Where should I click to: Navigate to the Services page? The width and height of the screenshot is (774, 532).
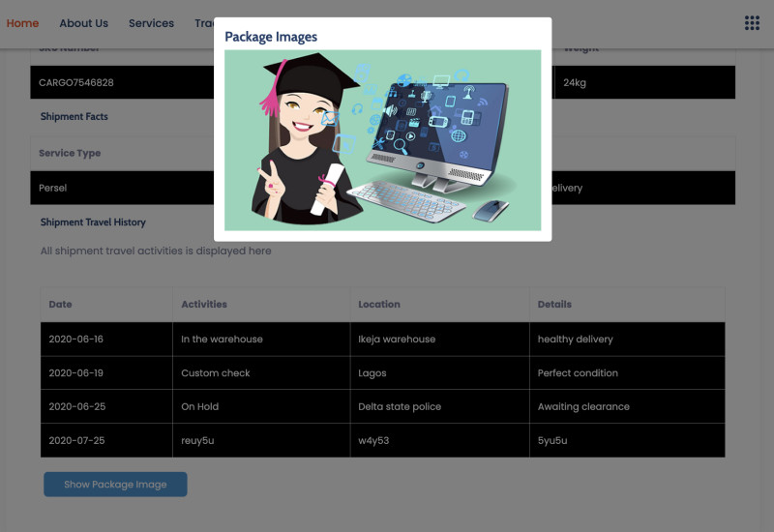pos(151,23)
